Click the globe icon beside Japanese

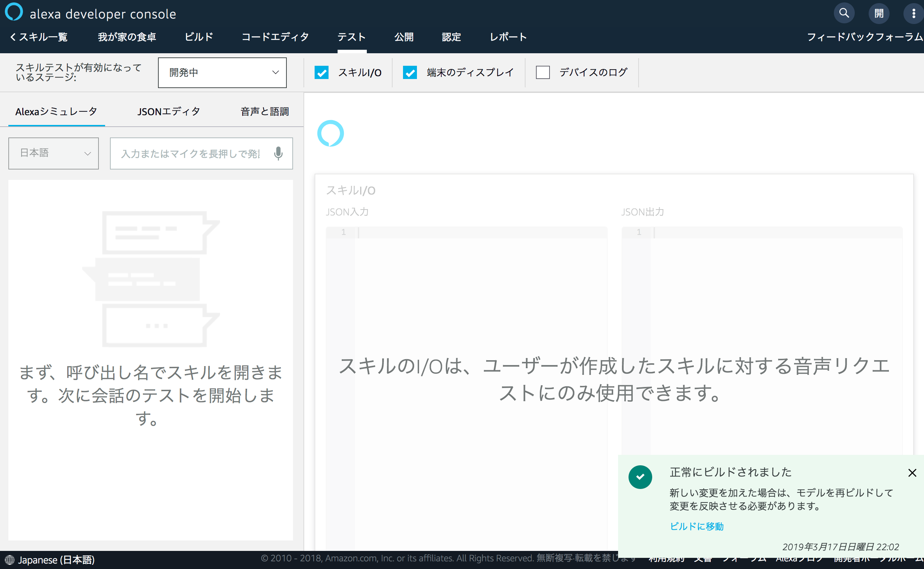coord(9,560)
